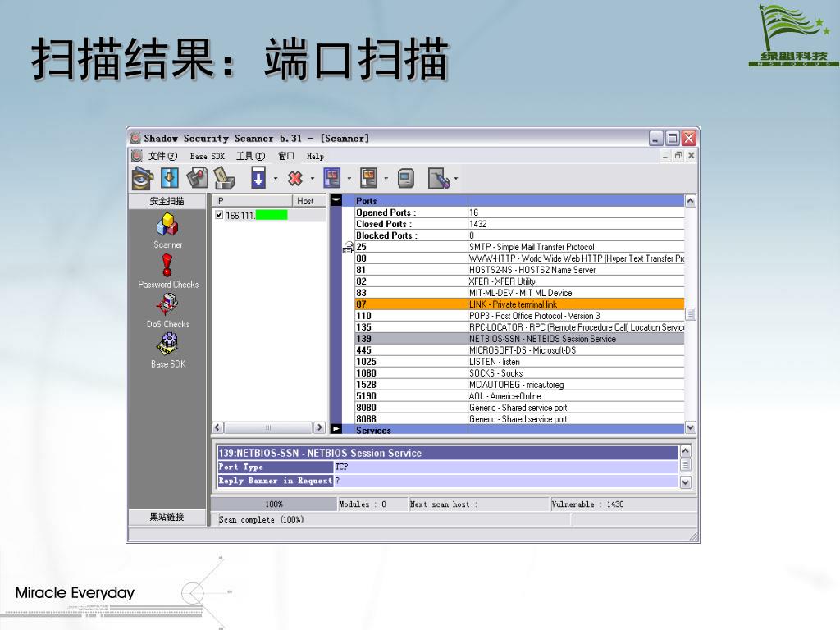This screenshot has height=630, width=840.
Task: Click the application icon in menu bar
Action: pos(137,156)
